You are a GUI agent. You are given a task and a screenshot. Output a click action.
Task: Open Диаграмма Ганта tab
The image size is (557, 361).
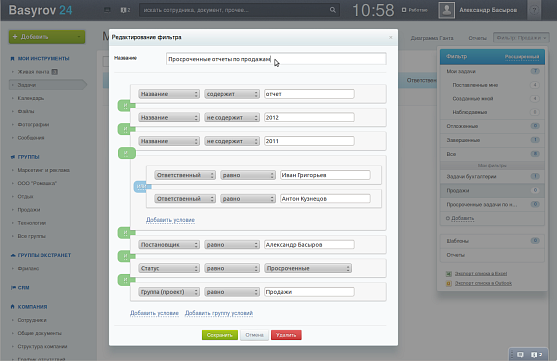[432, 38]
